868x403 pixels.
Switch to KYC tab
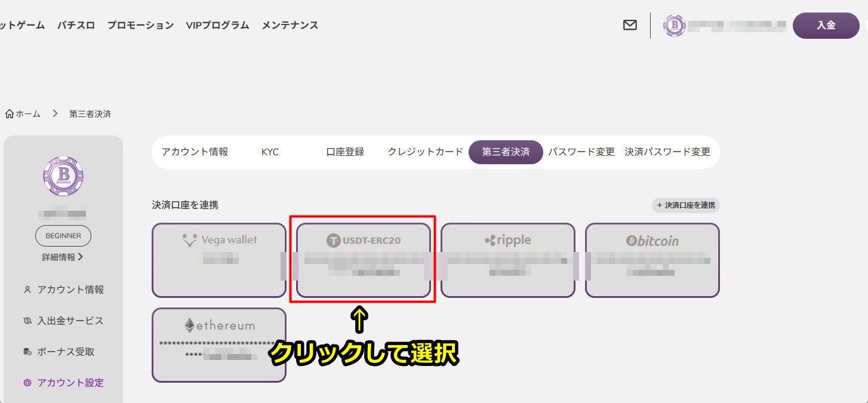tap(270, 152)
